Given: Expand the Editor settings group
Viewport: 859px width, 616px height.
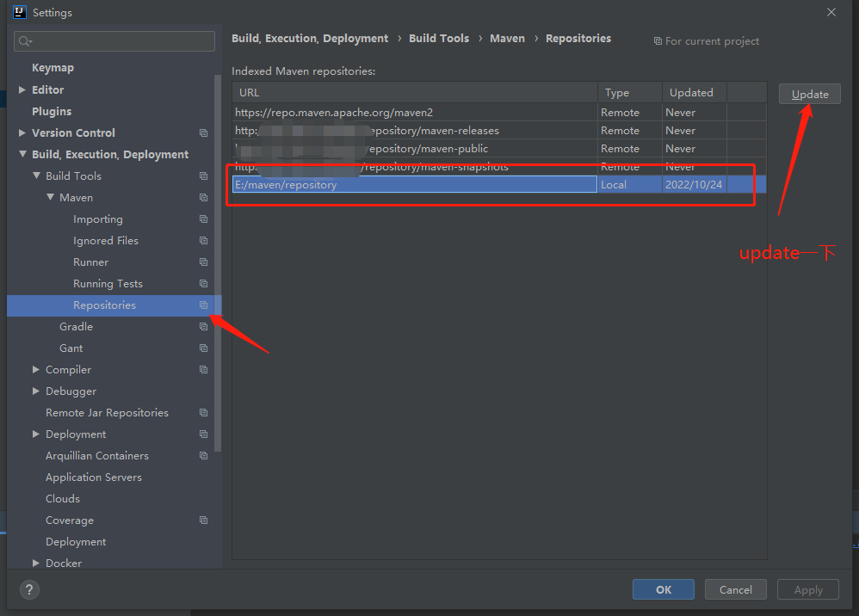Looking at the screenshot, I should 22,89.
